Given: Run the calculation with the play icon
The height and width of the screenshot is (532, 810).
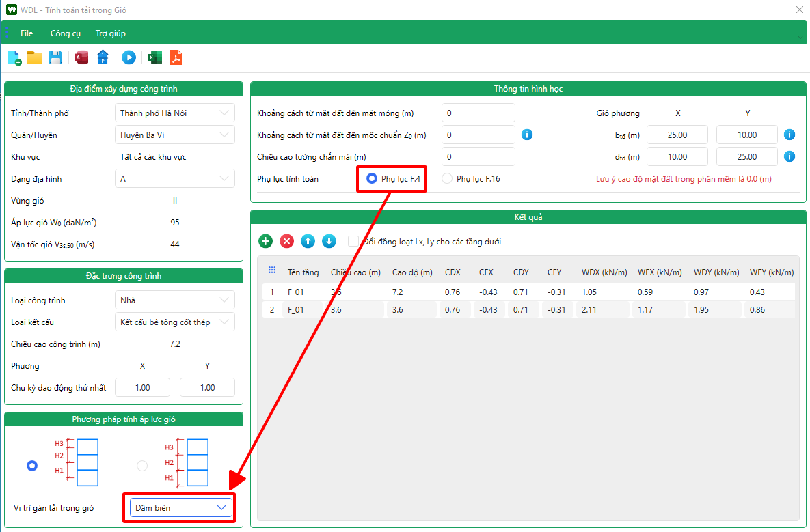Looking at the screenshot, I should (129, 57).
